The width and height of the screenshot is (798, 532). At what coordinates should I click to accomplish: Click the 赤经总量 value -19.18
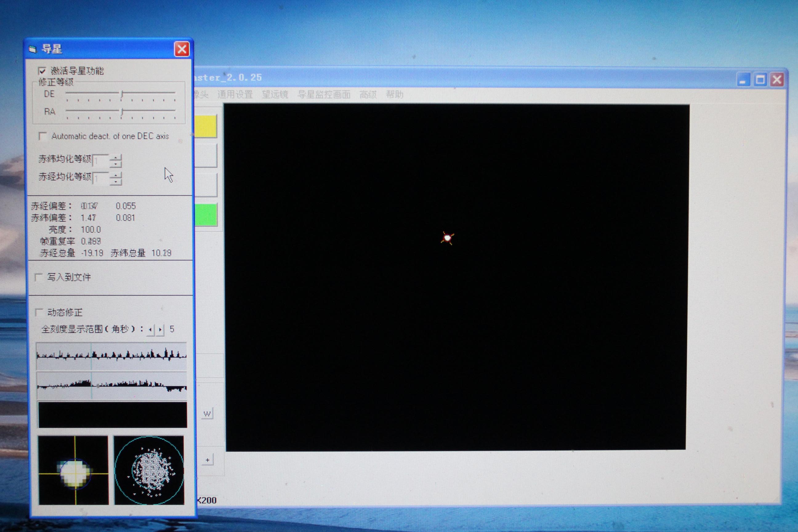92,253
